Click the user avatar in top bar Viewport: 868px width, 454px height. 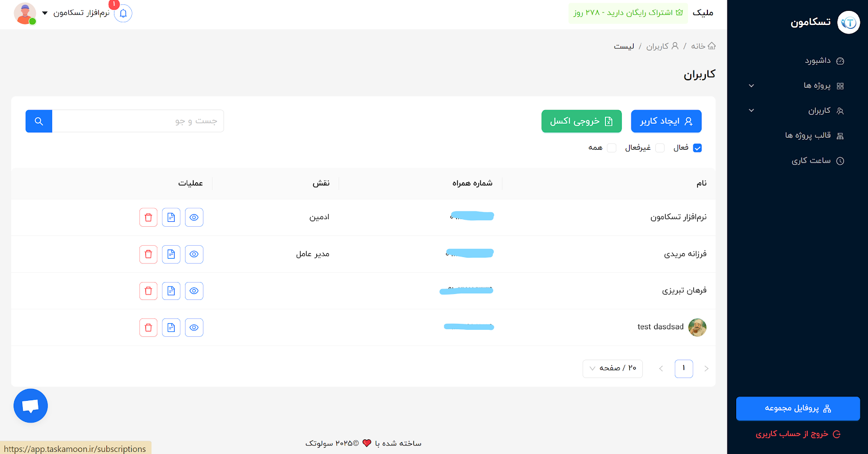[24, 14]
